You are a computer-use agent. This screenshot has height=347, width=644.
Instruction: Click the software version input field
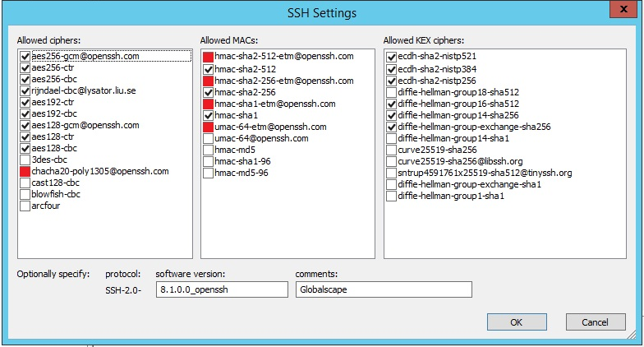pos(222,289)
